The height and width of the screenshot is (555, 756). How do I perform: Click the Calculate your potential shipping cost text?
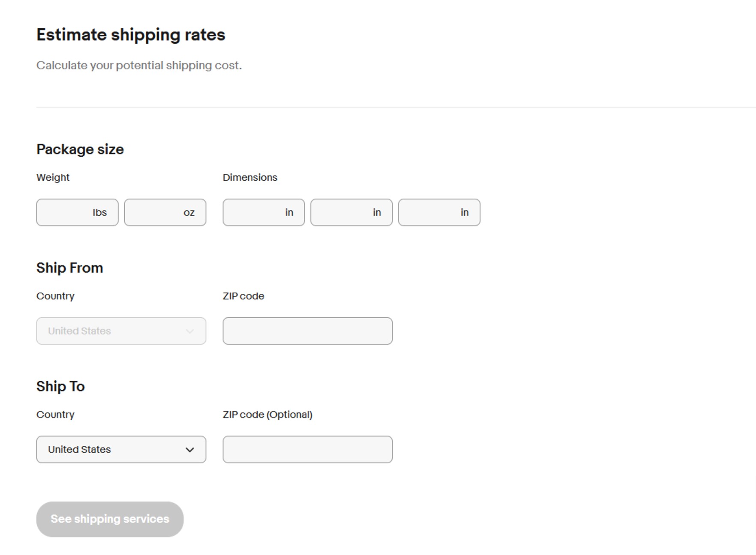139,65
